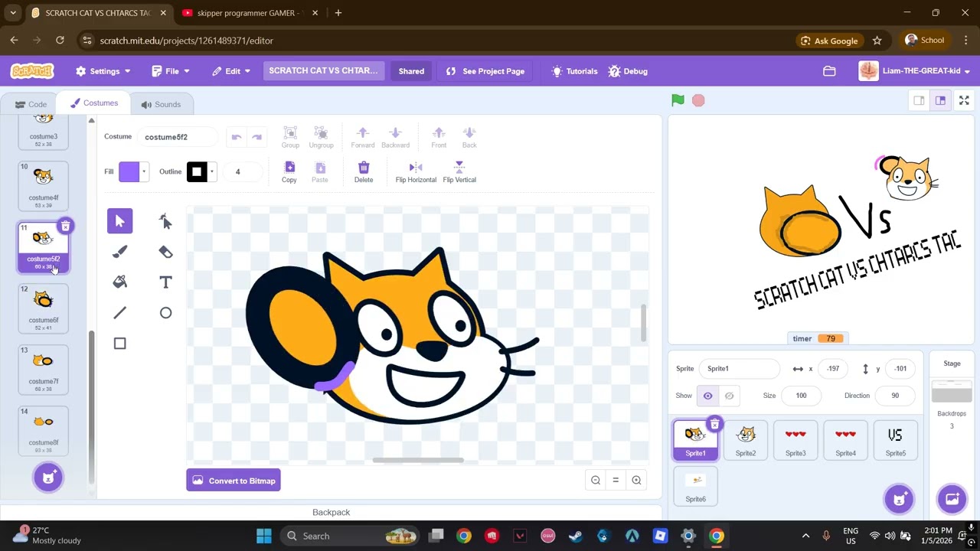Select the Eraser tool

(165, 252)
